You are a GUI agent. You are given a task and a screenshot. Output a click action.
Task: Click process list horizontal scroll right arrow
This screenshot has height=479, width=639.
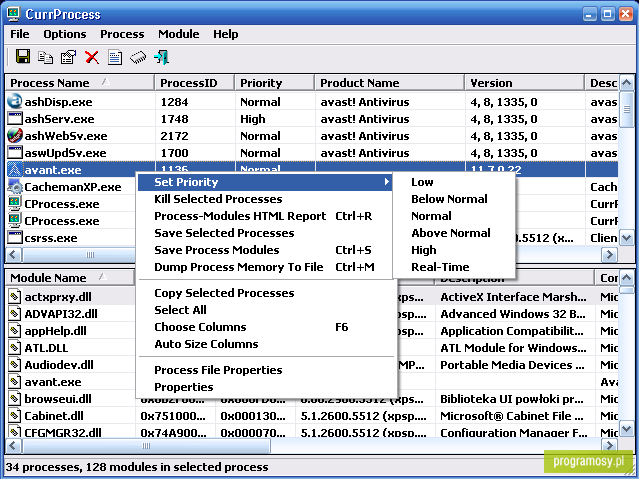click(x=610, y=255)
